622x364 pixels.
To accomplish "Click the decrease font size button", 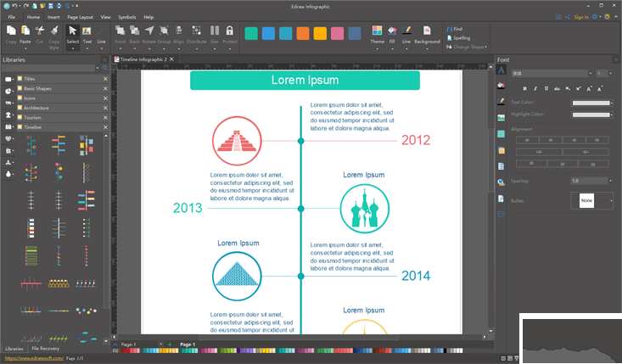I will tap(600, 88).
